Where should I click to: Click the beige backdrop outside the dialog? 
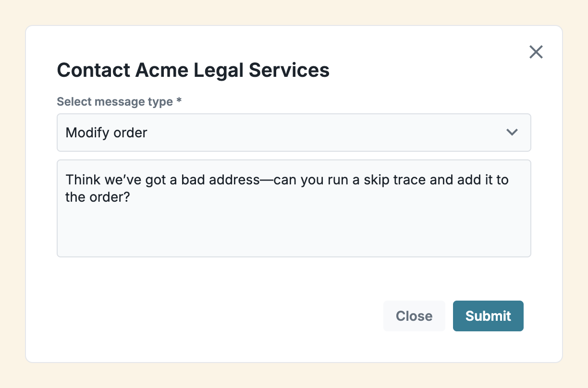(x=12, y=192)
